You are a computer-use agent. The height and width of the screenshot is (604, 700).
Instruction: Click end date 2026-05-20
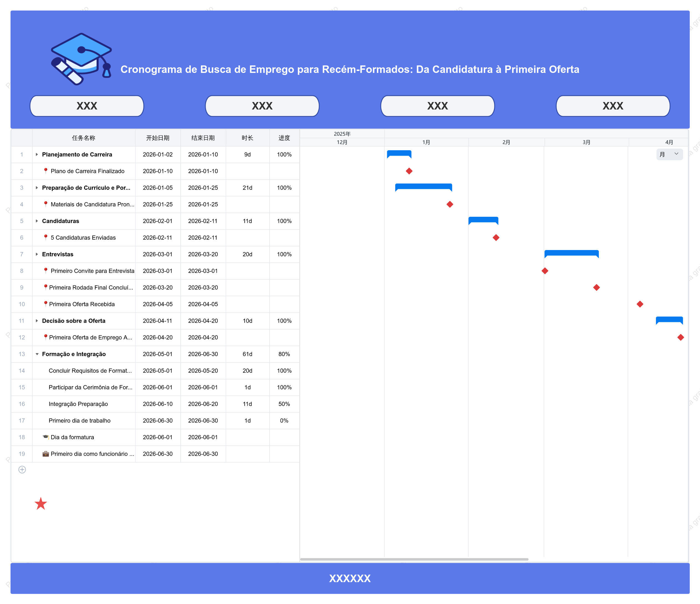[x=203, y=371]
